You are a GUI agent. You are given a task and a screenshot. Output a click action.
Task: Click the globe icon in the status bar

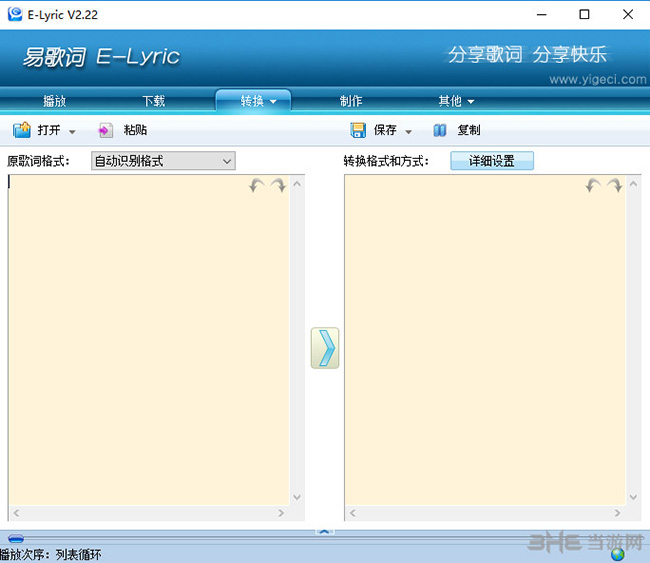click(618, 554)
